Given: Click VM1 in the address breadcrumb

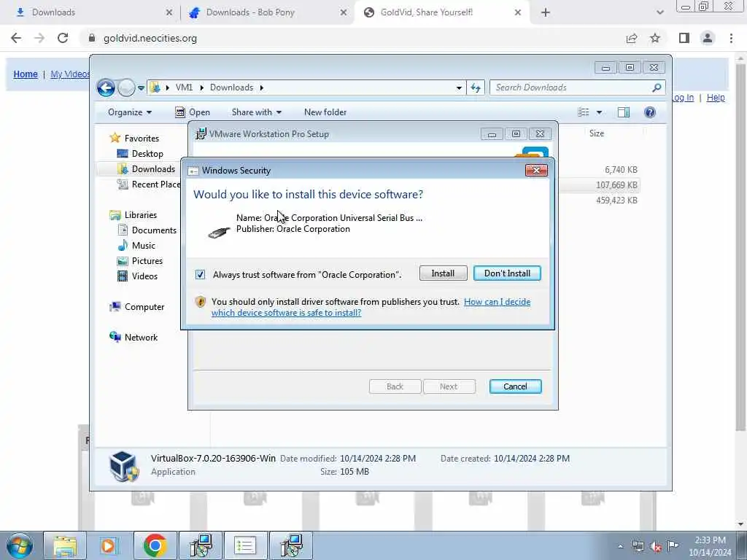Looking at the screenshot, I should point(184,87).
